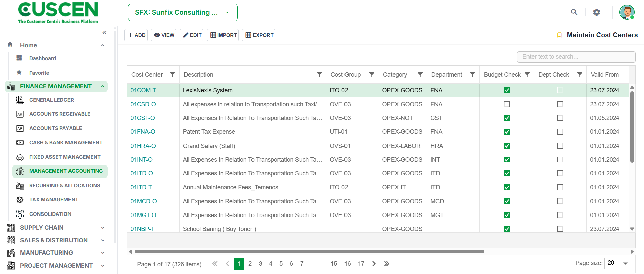The height and width of the screenshot is (274, 644).
Task: Filter the Department column
Action: click(472, 75)
